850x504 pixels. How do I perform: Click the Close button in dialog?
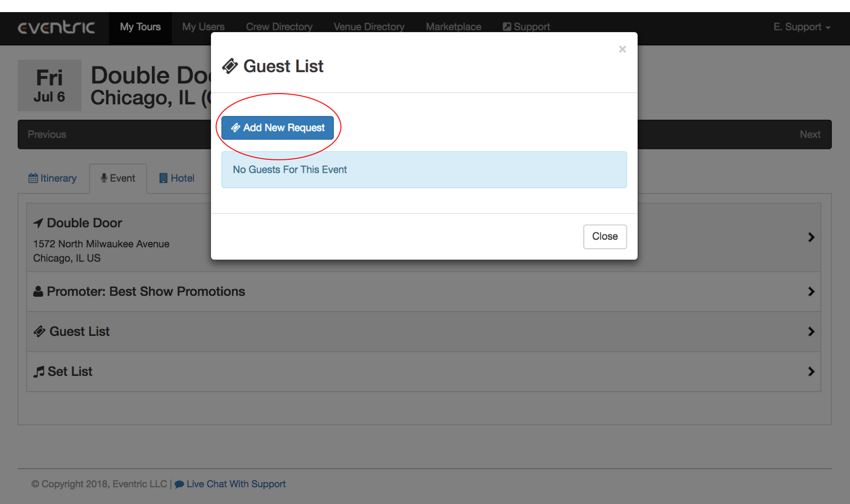(605, 237)
